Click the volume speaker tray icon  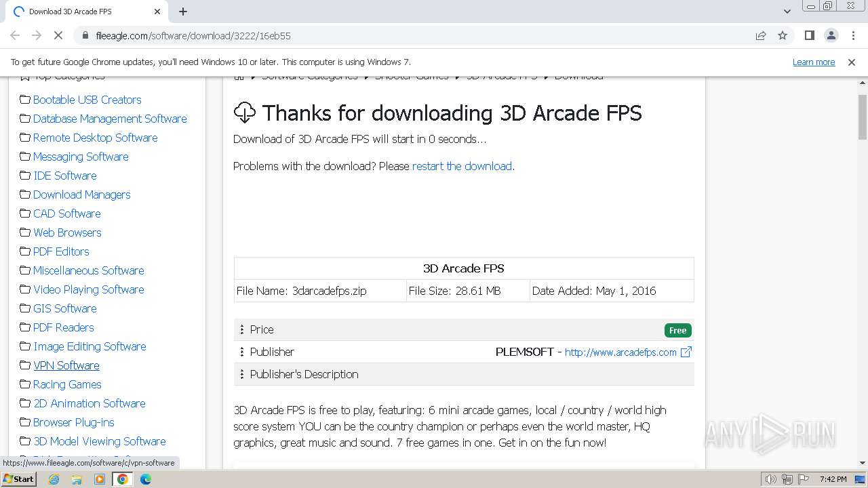point(770,479)
